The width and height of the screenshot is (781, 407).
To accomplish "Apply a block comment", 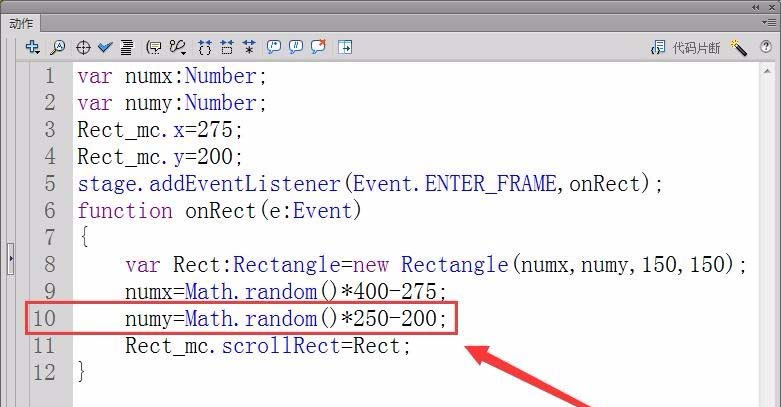I will tap(273, 47).
